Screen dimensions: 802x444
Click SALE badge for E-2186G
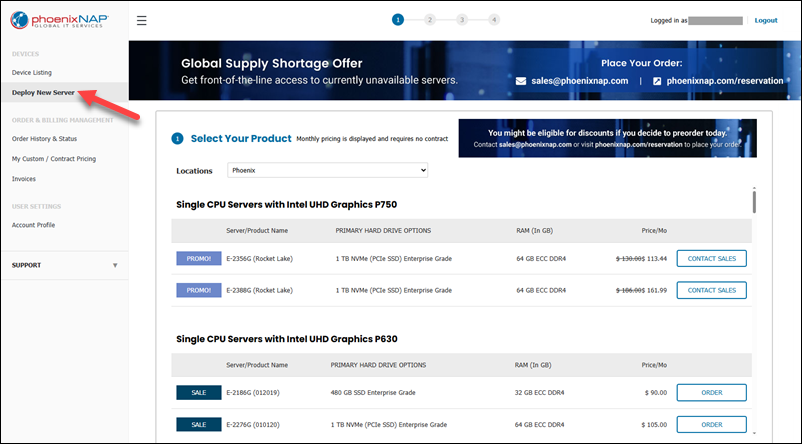click(x=199, y=392)
